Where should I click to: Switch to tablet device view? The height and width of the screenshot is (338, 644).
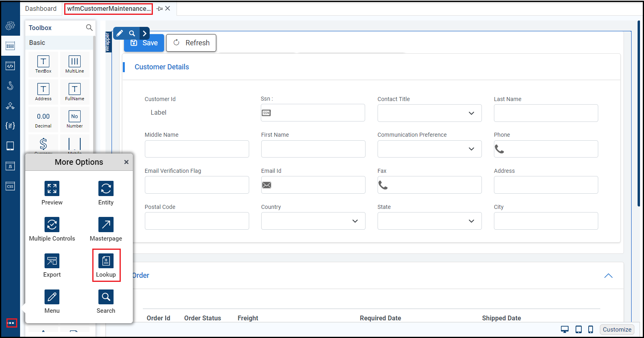[x=578, y=330]
